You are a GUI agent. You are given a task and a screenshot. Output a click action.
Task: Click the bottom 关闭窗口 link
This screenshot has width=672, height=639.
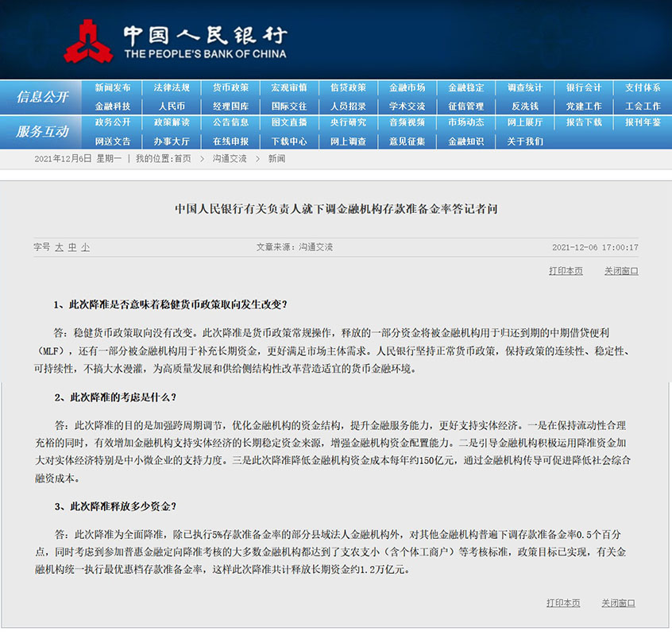coord(618,603)
